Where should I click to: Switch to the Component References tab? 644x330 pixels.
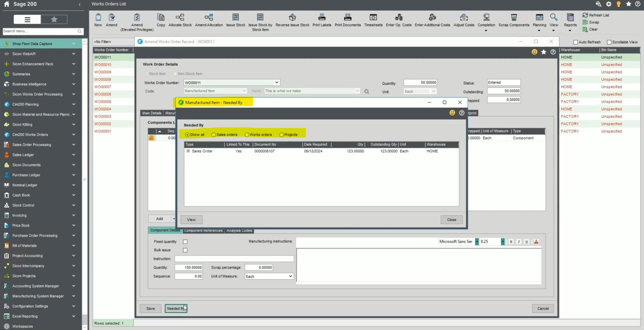pos(203,231)
